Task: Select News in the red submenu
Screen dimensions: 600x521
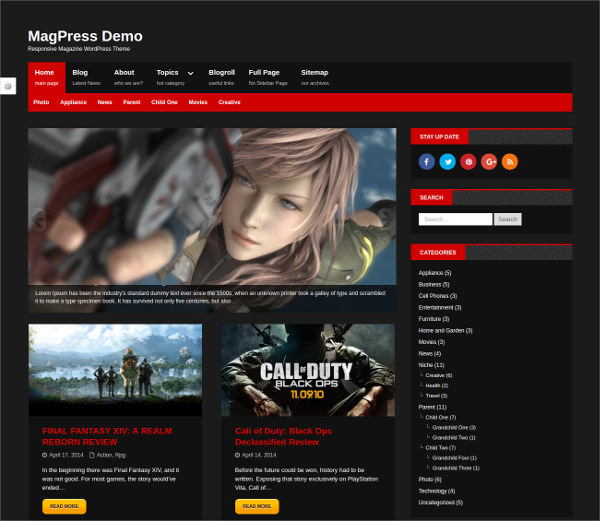Action: pyautogui.click(x=105, y=102)
